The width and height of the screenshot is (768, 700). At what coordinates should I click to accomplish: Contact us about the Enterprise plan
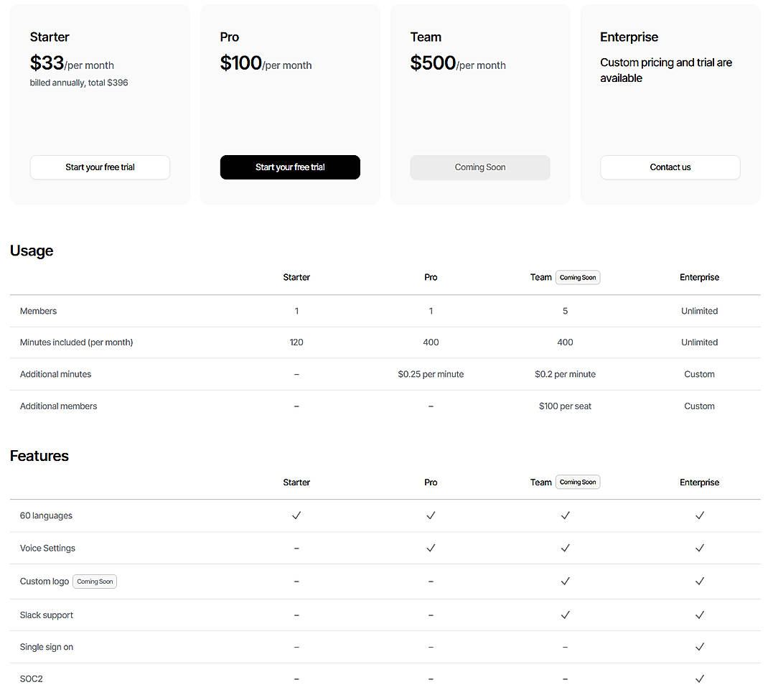pyautogui.click(x=670, y=167)
